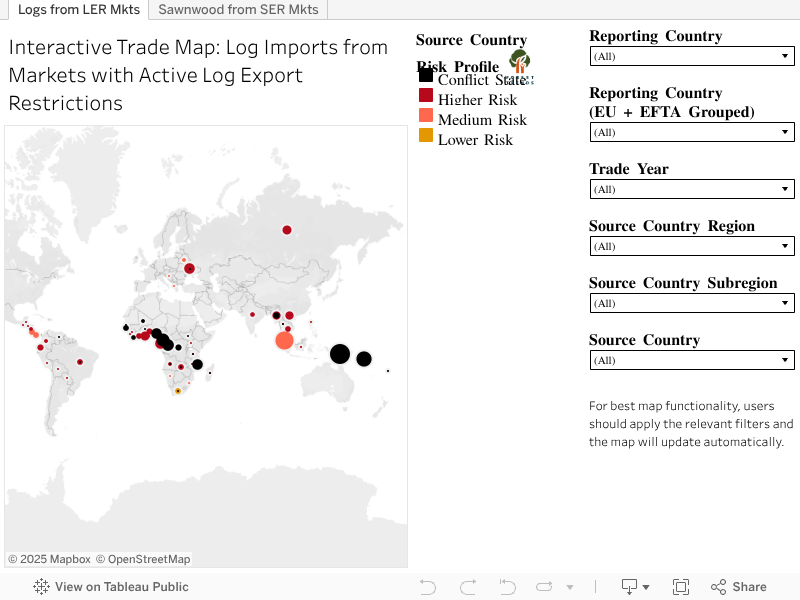800x600 pixels.
Task: Open the Reporting Country dropdown
Action: [x=692, y=57]
